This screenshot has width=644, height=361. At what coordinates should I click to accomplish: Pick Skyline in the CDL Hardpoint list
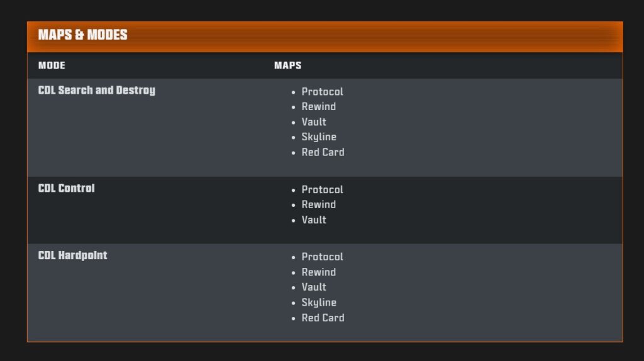coord(319,303)
